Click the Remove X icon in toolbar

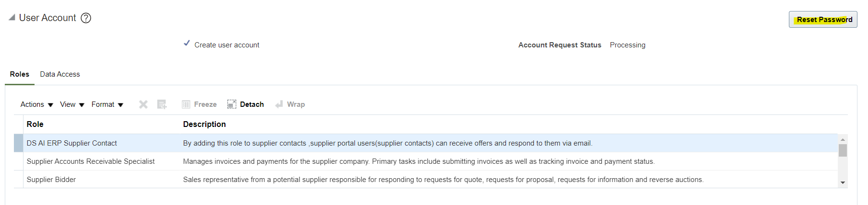pyautogui.click(x=143, y=104)
